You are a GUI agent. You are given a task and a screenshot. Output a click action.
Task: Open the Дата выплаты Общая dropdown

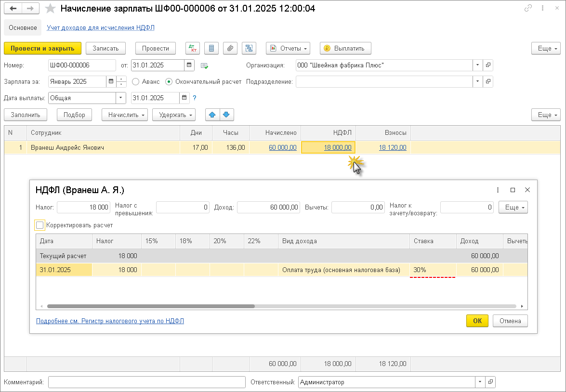120,98
